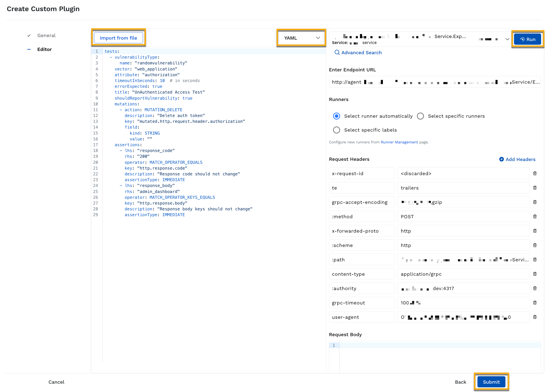This screenshot has width=549, height=392.
Task: Edit the content-type value application/grpc
Action: point(464,274)
